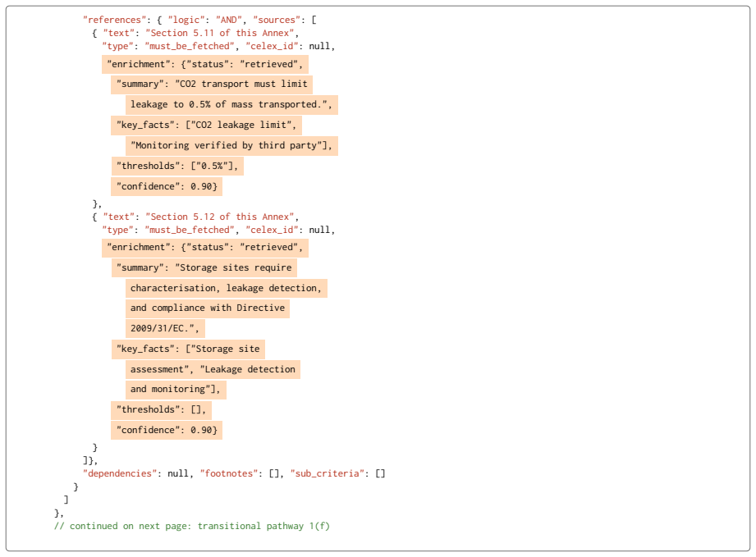Select the "and compliance with Directive" line
Screen dimensions: 756x557
[208, 308]
